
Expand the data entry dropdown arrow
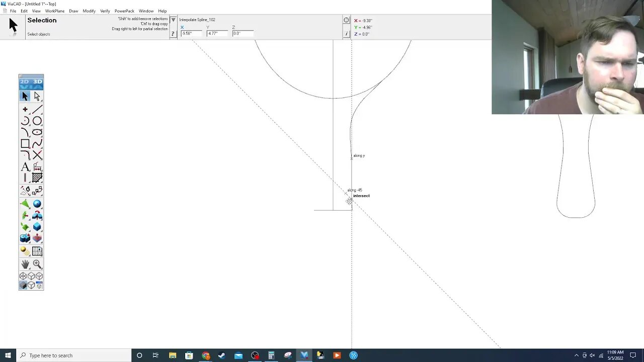[173, 20]
